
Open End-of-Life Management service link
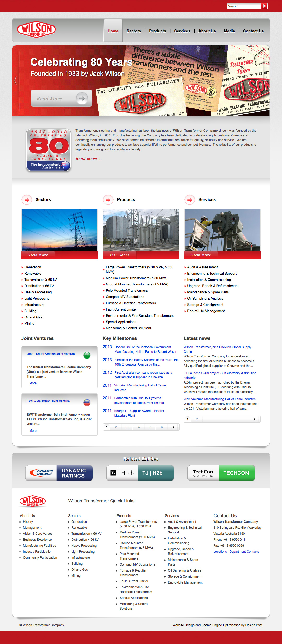(206, 311)
